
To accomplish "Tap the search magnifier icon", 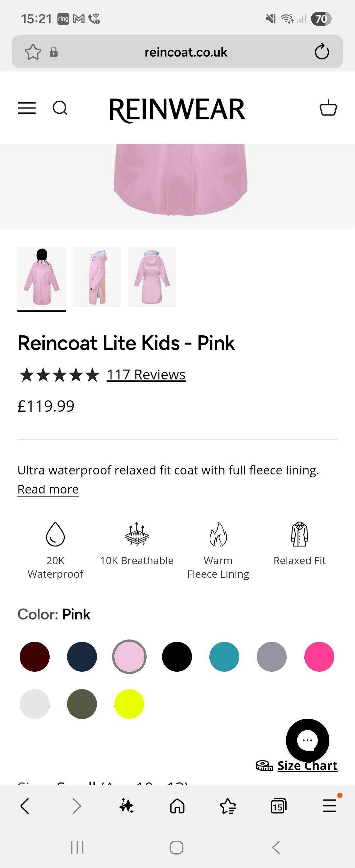I will pos(60,108).
